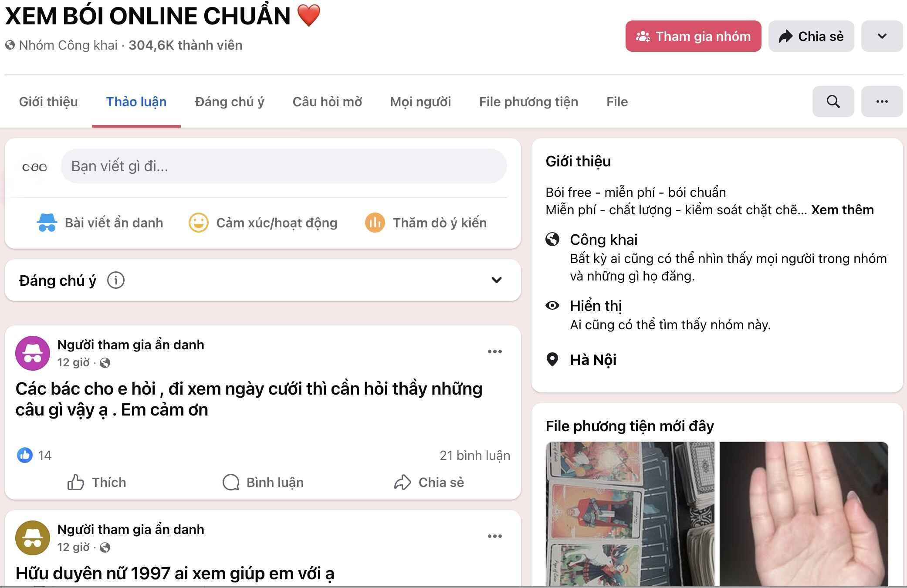This screenshot has width=907, height=588.
Task: Open the group search magnifier icon
Action: 833,101
